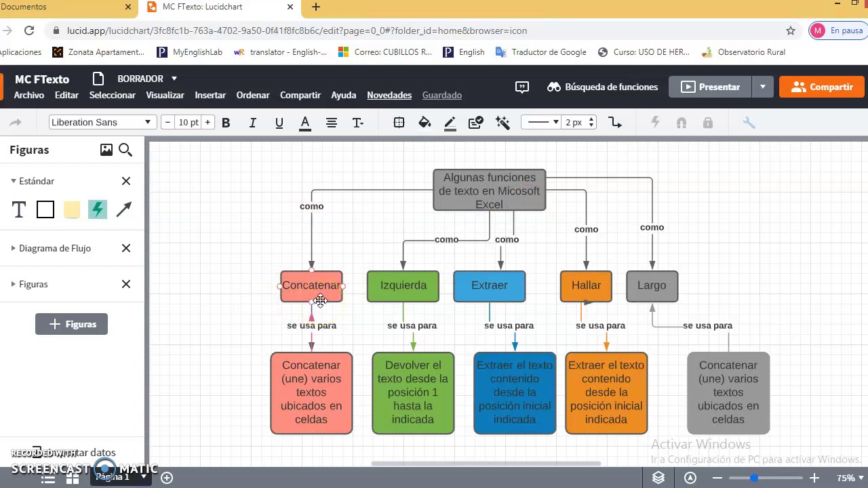This screenshot has width=868, height=488.
Task: Open the Presentar dropdown arrow
Action: pyautogui.click(x=762, y=87)
